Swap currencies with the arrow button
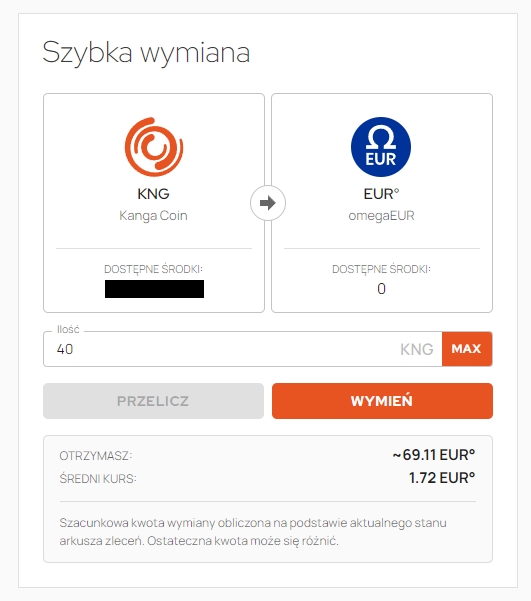The image size is (531, 601). click(x=268, y=203)
